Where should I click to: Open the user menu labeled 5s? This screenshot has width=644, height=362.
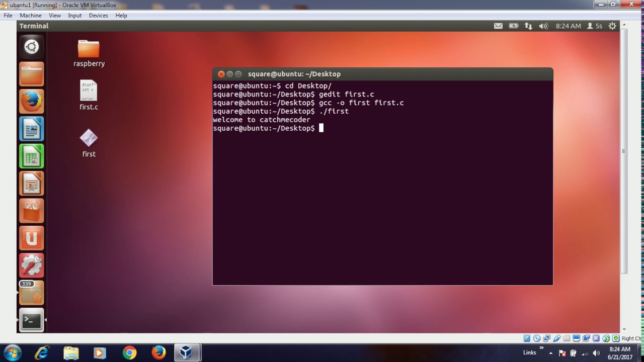[595, 26]
